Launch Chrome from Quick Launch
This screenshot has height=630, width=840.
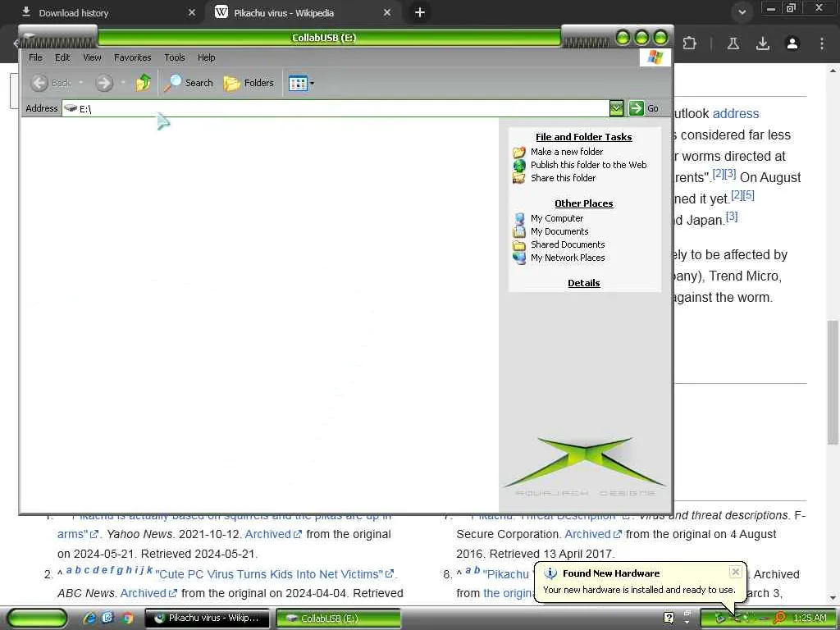pyautogui.click(x=127, y=619)
